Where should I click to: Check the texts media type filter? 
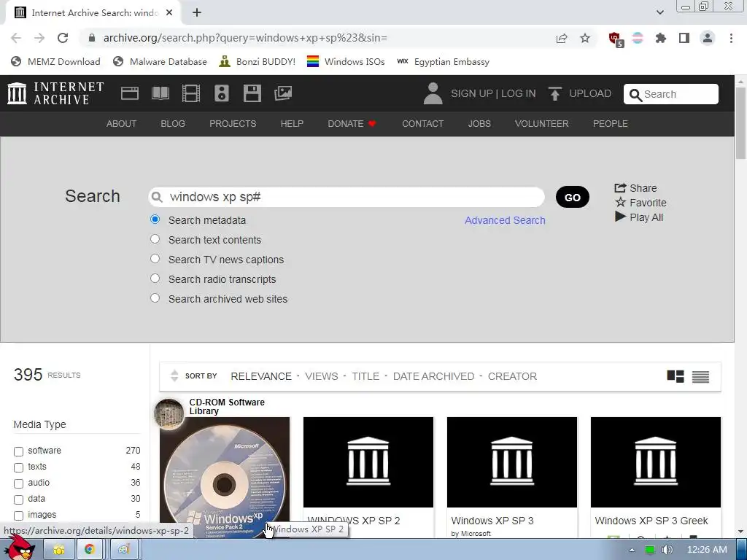coord(18,467)
